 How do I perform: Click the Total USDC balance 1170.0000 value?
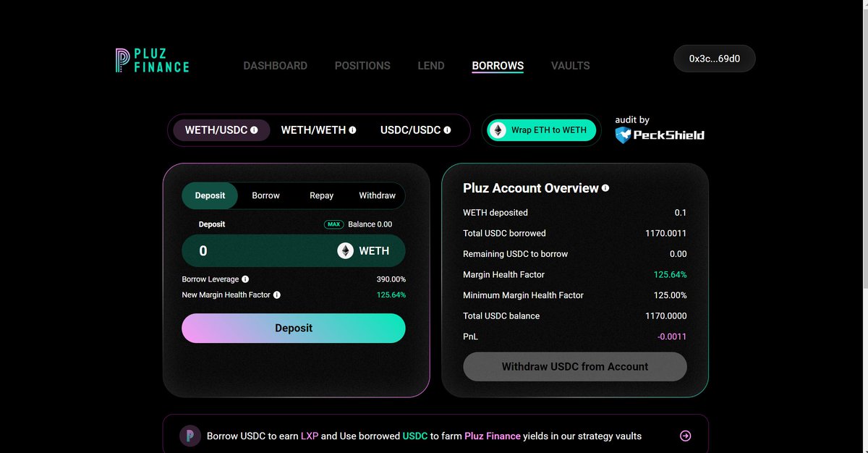666,316
